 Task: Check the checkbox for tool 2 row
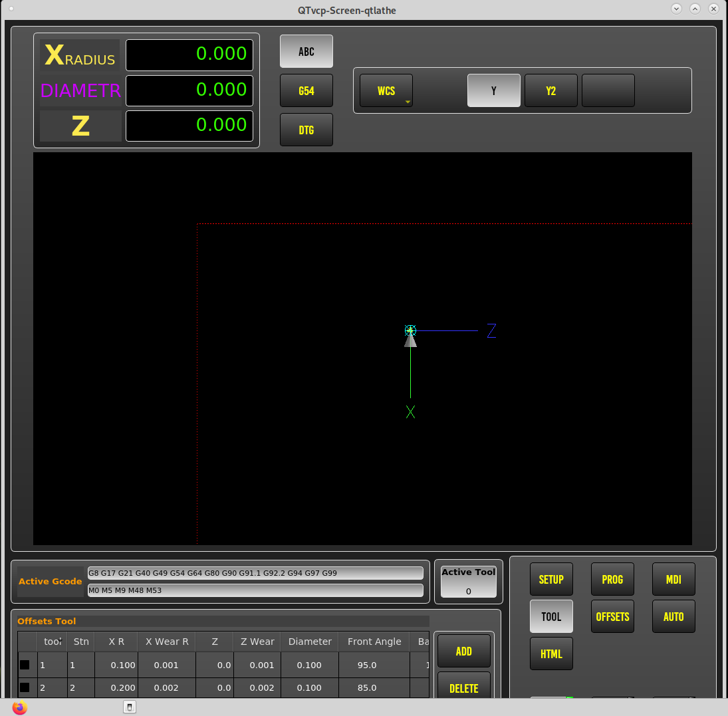pos(25,687)
